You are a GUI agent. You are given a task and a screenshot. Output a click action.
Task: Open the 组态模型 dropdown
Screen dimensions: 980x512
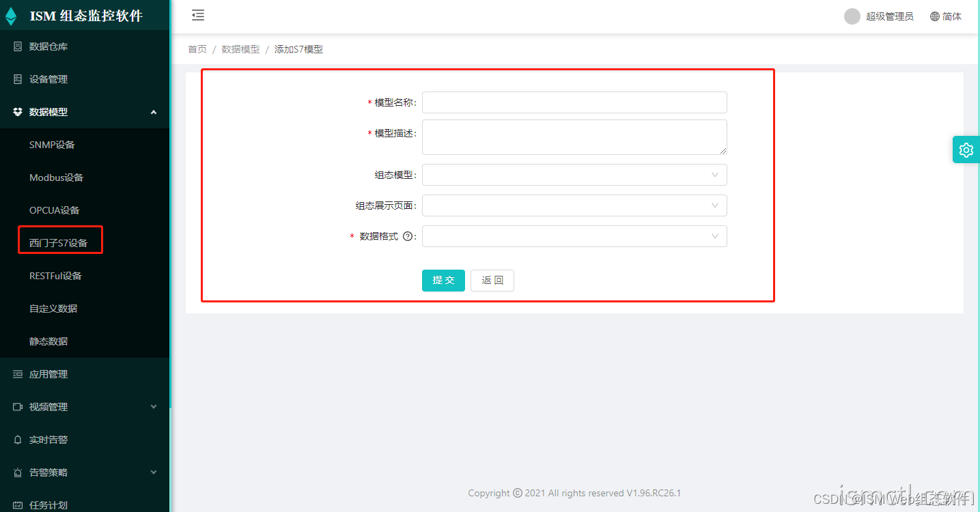click(x=574, y=175)
